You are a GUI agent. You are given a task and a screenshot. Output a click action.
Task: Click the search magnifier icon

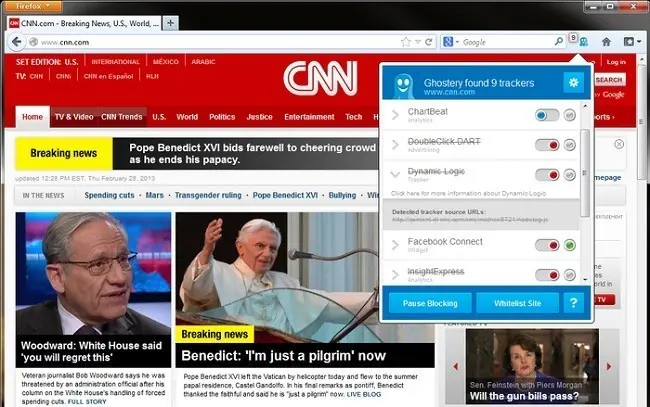pyautogui.click(x=559, y=41)
